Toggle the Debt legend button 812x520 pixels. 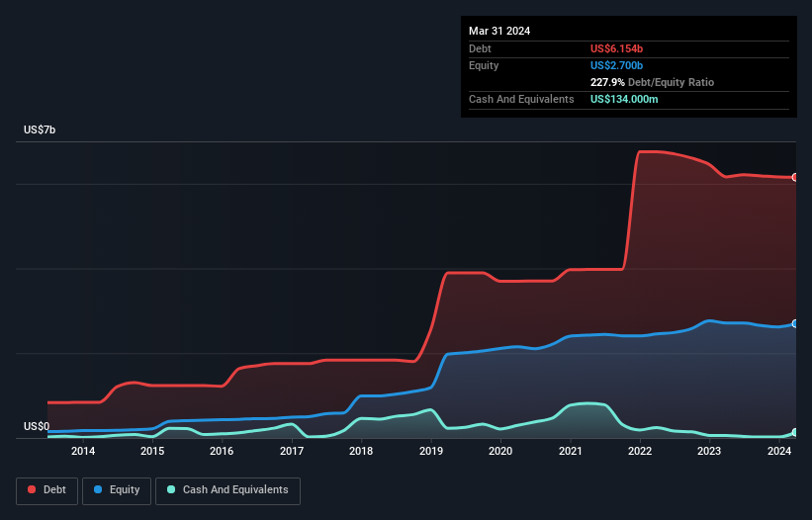[x=47, y=490]
